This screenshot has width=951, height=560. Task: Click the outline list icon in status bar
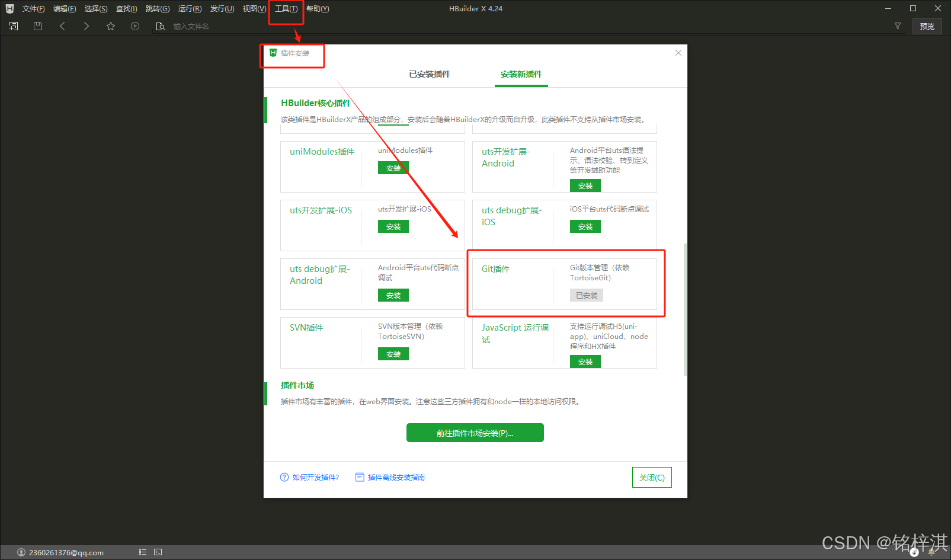[143, 552]
